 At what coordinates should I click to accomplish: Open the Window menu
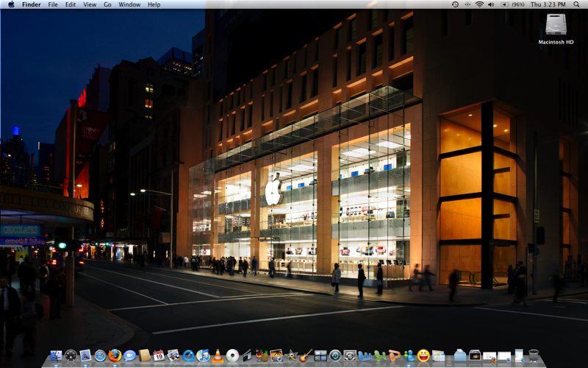tap(129, 4)
